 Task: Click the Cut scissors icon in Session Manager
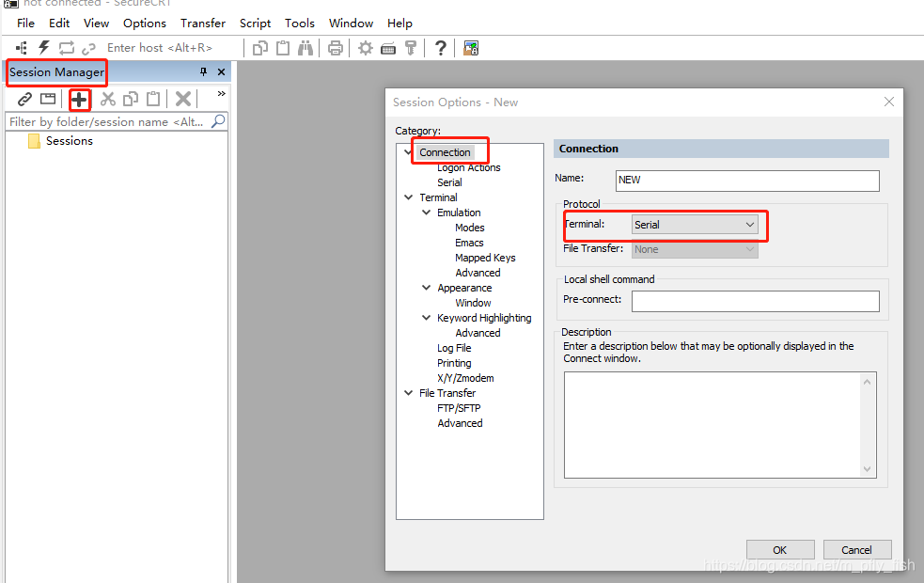click(108, 99)
